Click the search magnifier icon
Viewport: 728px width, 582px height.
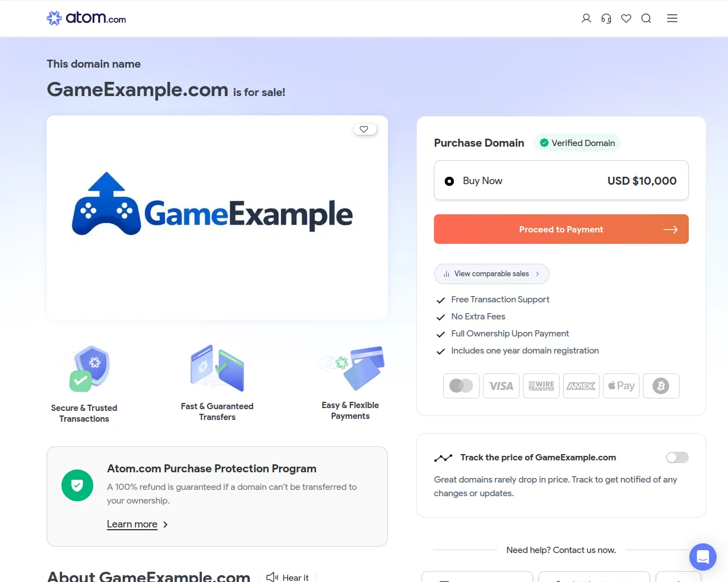coord(646,18)
